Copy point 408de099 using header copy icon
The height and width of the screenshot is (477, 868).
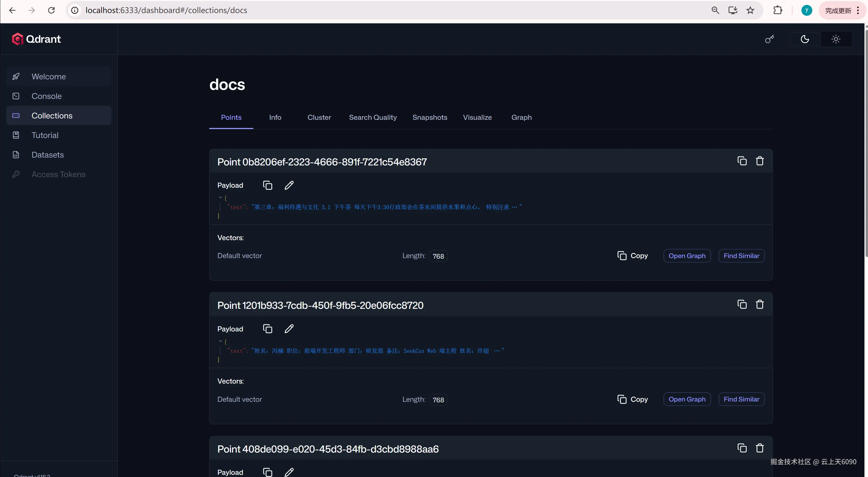point(742,448)
